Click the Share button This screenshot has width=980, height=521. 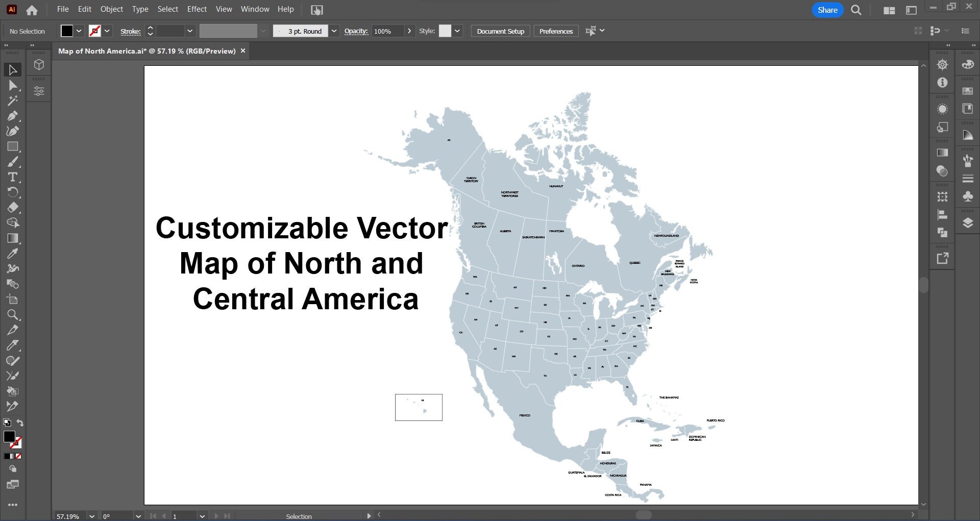(x=827, y=10)
